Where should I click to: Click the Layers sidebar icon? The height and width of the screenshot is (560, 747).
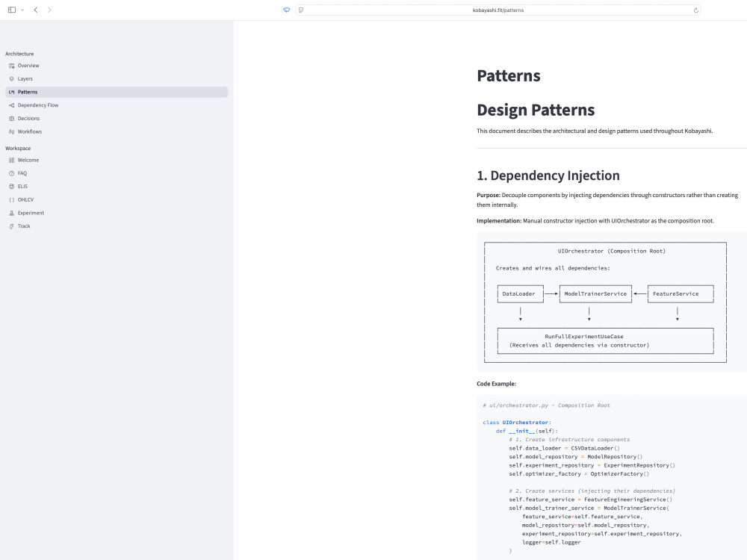click(11, 79)
